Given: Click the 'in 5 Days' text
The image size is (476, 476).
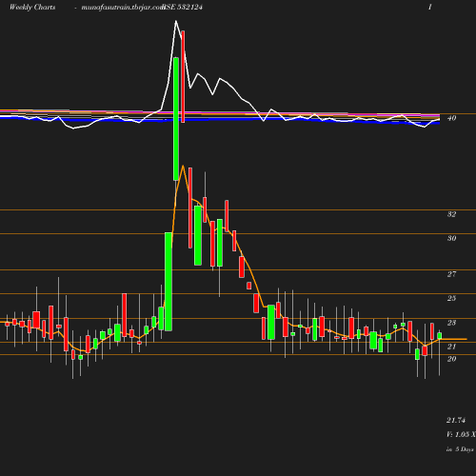Looking at the screenshot, I should tap(460, 449).
